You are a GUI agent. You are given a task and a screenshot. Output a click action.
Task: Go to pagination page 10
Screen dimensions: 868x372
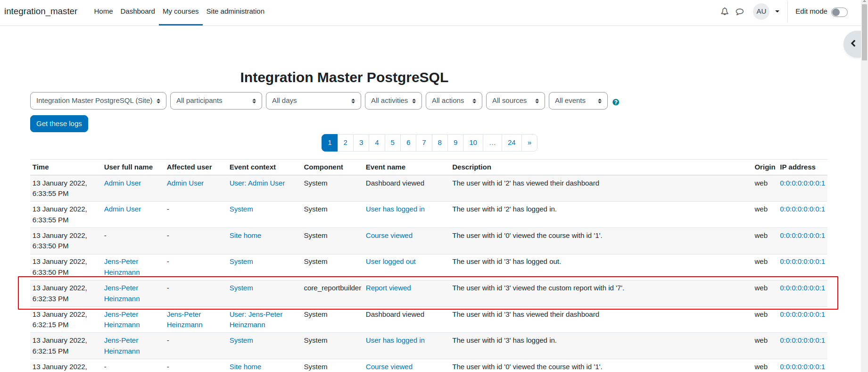click(x=473, y=143)
